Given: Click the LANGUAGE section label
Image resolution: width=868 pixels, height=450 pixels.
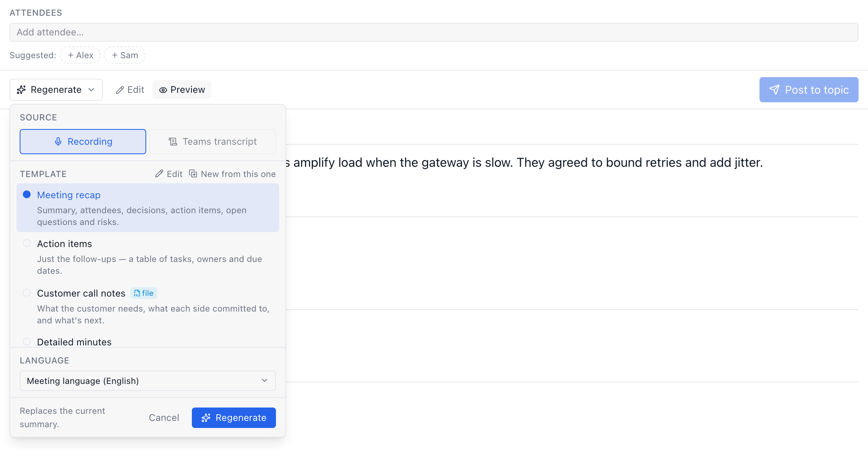Looking at the screenshot, I should coord(44,360).
